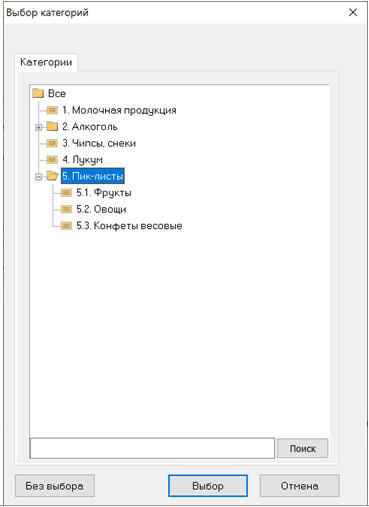Click the Поиск button
This screenshot has height=507, width=369.
tap(303, 448)
